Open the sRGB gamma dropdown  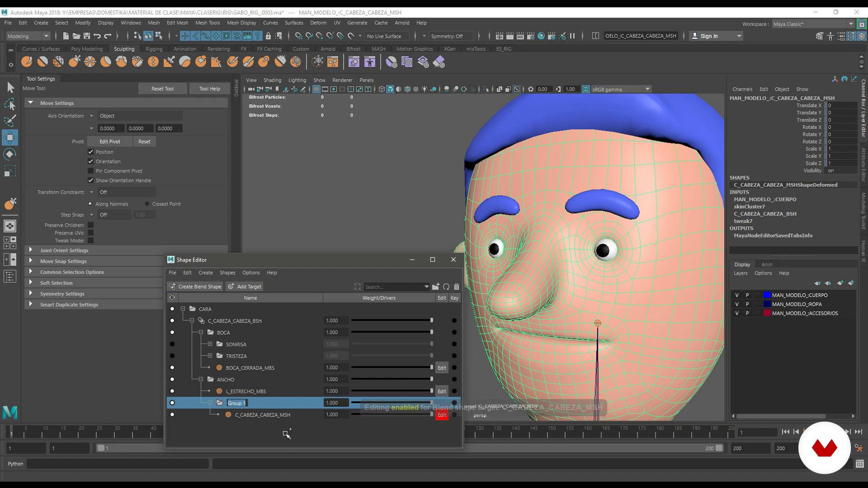pyautogui.click(x=621, y=89)
